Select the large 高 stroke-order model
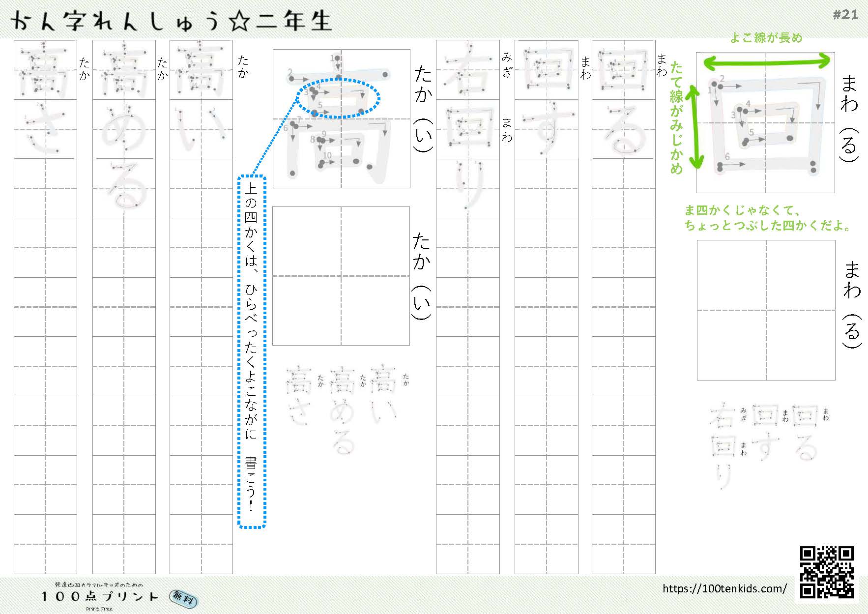 pos(341,118)
